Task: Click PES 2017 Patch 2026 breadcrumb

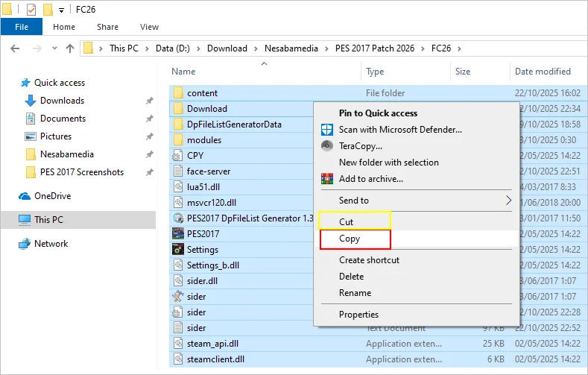Action: [x=375, y=48]
